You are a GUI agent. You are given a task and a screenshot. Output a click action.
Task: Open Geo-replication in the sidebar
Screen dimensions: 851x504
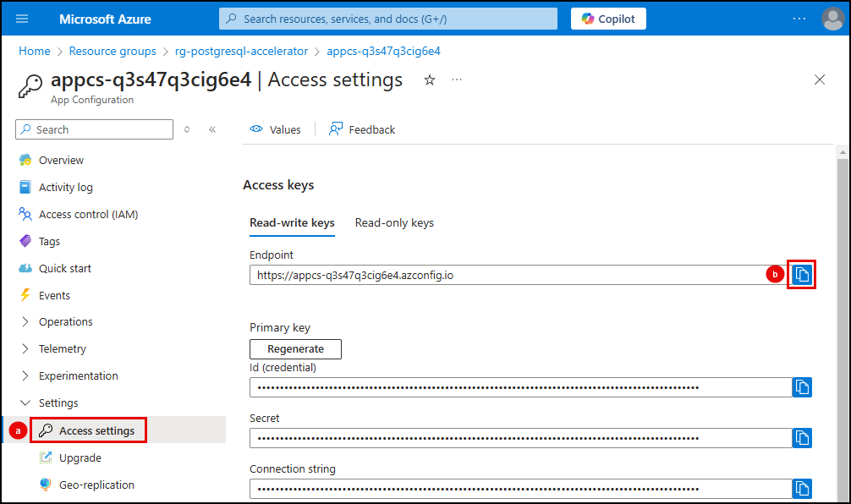coord(96,485)
